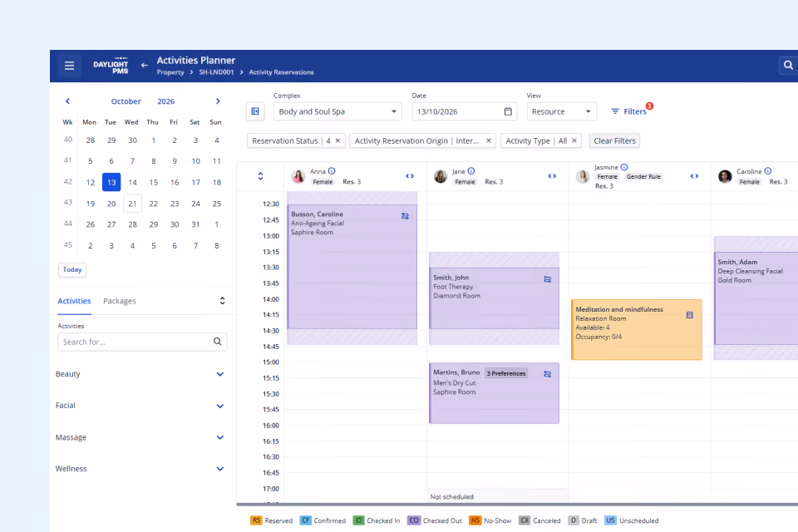This screenshot has width=798, height=532.
Task: Click swap icon on Busson, Caroline reservation
Action: 405,216
